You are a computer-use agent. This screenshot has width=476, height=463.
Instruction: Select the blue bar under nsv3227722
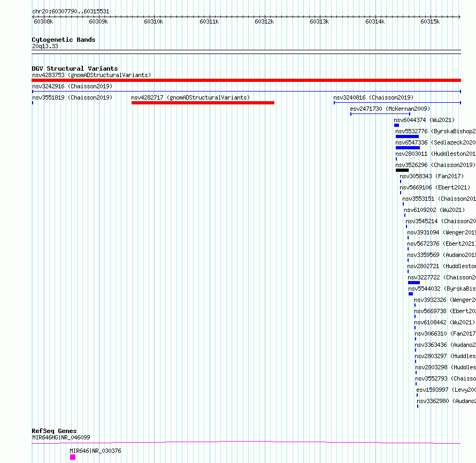(414, 283)
